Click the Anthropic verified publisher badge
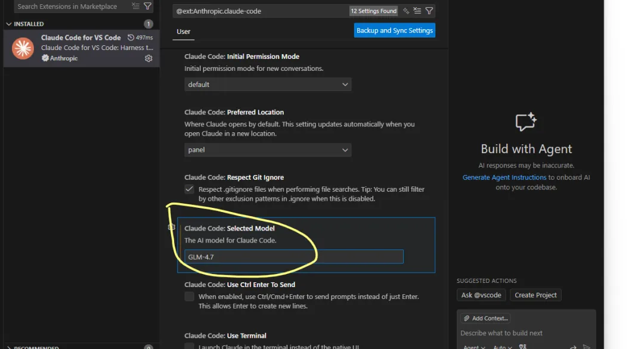Viewport: 644px width, 349px height. pyautogui.click(x=45, y=58)
